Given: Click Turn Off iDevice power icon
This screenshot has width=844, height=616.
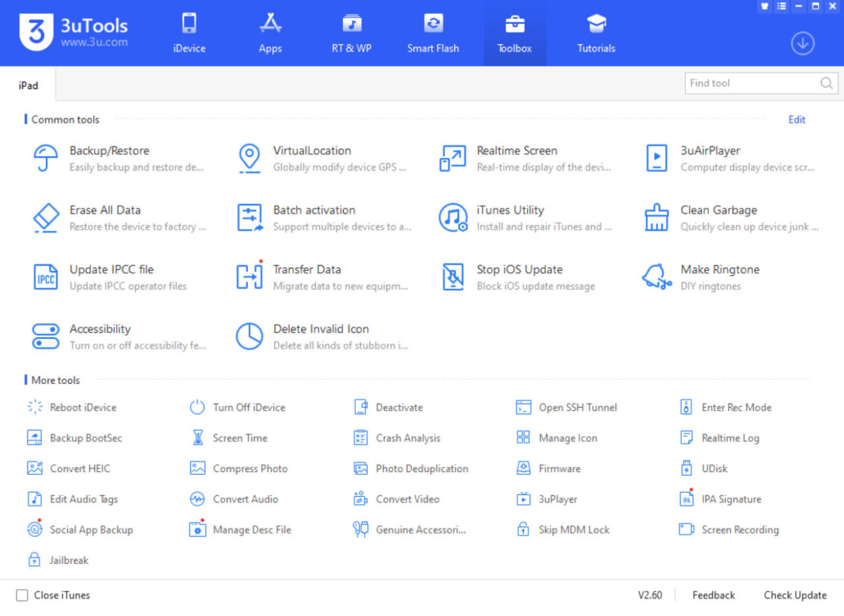Looking at the screenshot, I should 198,407.
